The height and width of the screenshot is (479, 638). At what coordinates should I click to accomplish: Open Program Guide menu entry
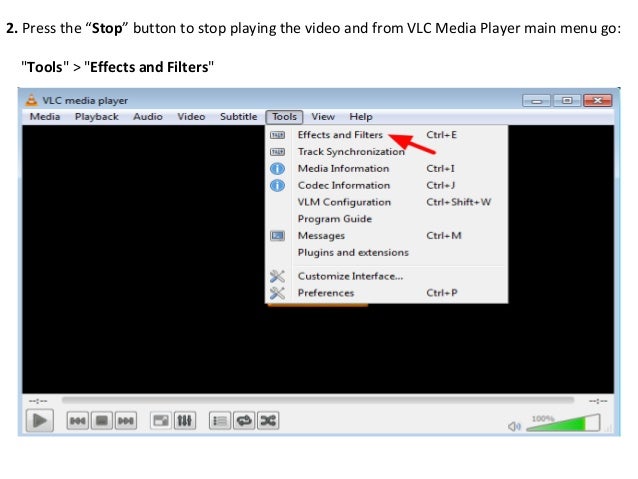click(x=386, y=219)
